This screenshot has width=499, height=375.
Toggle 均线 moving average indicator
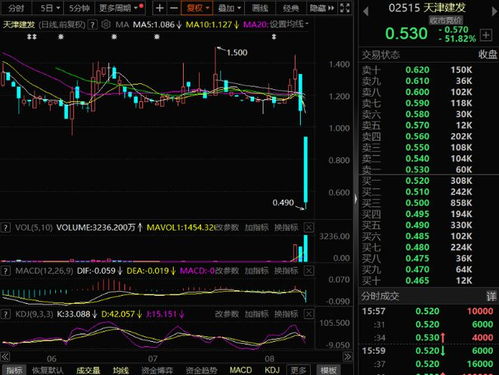click(x=121, y=370)
